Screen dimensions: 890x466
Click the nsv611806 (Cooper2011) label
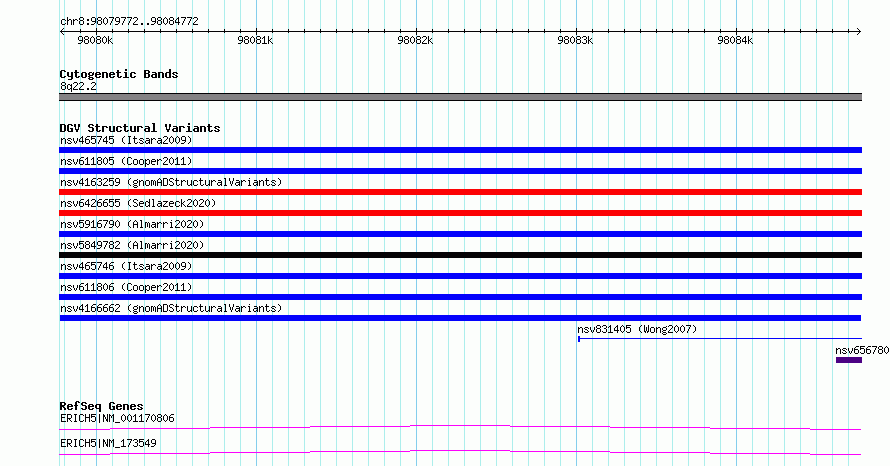pos(126,287)
